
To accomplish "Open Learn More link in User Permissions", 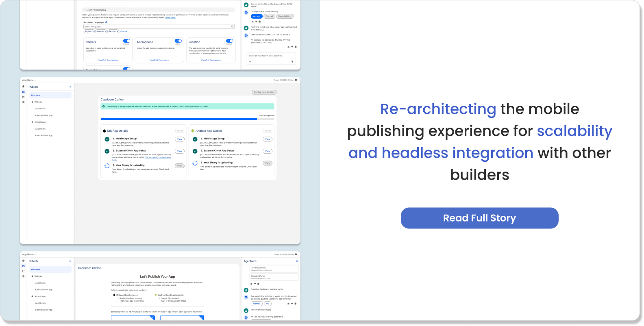I will point(170,17).
